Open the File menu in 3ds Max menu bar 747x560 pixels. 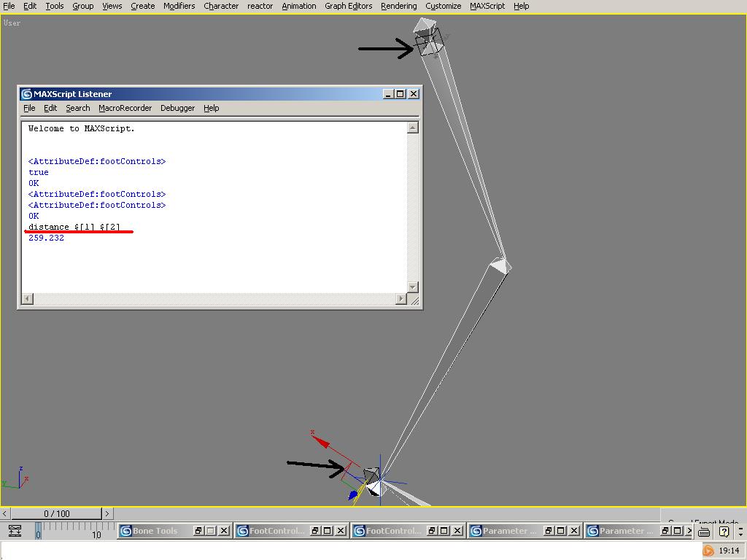tap(9, 6)
